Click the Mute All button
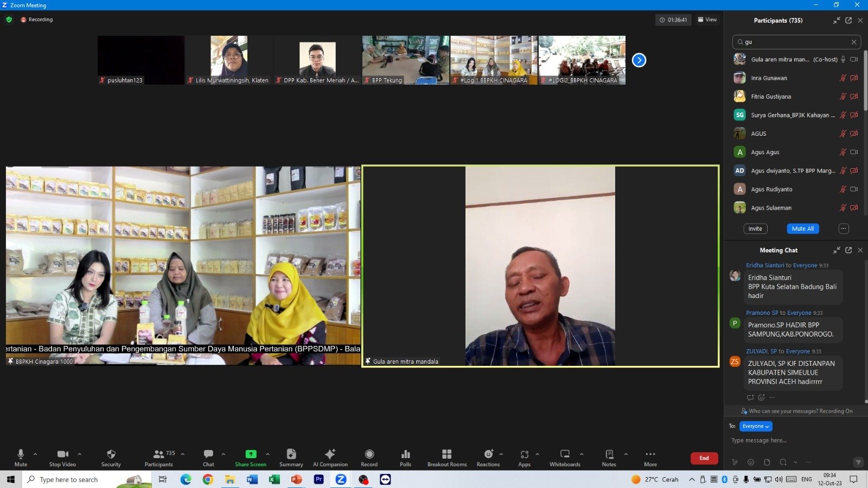868x488 pixels. (x=802, y=229)
